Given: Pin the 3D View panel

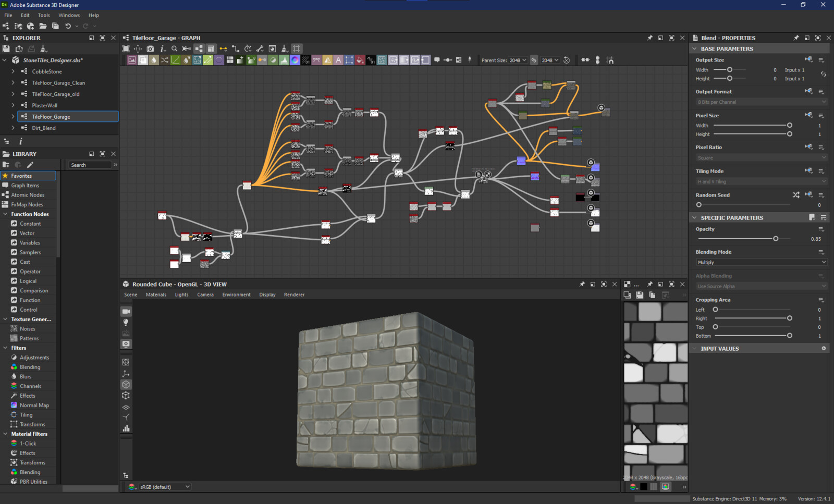Looking at the screenshot, I should point(582,285).
